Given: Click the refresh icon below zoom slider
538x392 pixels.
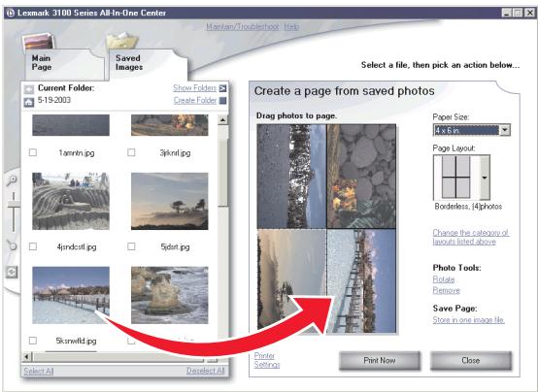Looking at the screenshot, I should (12, 273).
